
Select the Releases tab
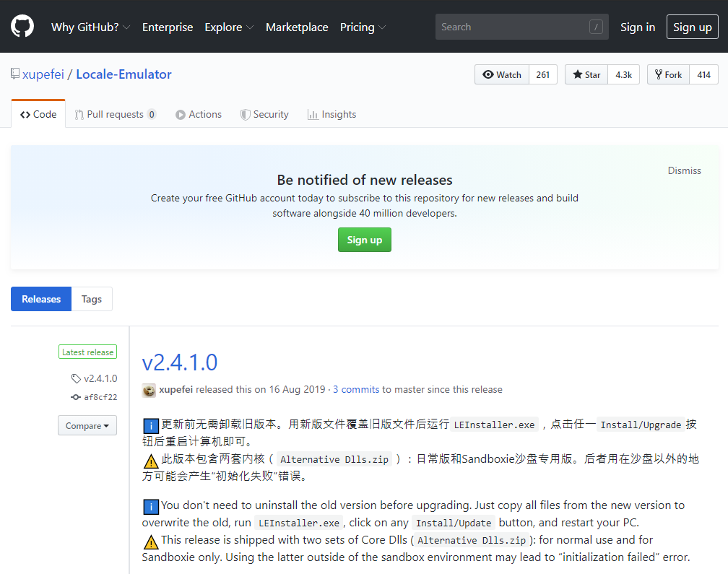41,299
